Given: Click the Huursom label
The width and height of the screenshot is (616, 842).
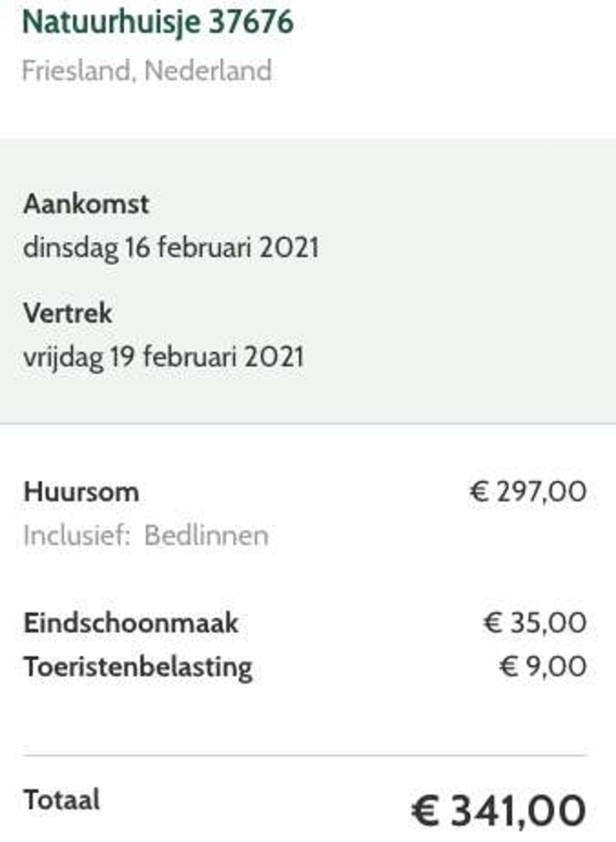Looking at the screenshot, I should pyautogui.click(x=81, y=492).
